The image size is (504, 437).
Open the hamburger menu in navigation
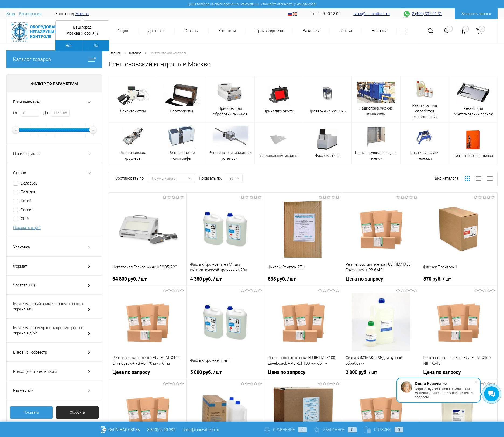pyautogui.click(x=404, y=31)
